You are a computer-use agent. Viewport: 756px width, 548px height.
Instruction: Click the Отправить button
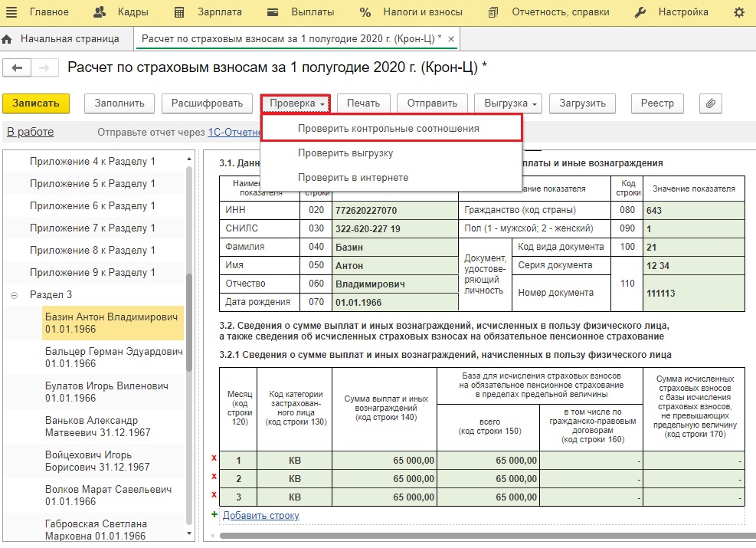pos(432,103)
